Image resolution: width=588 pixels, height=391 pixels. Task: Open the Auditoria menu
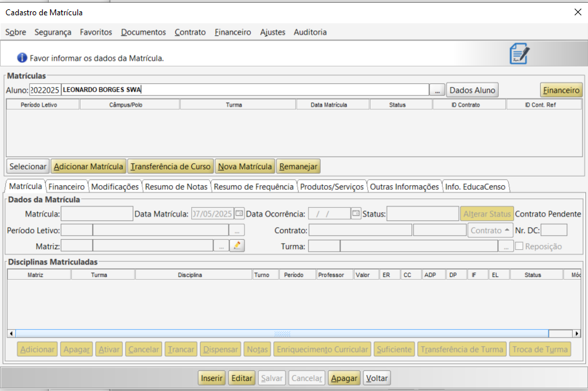click(310, 32)
